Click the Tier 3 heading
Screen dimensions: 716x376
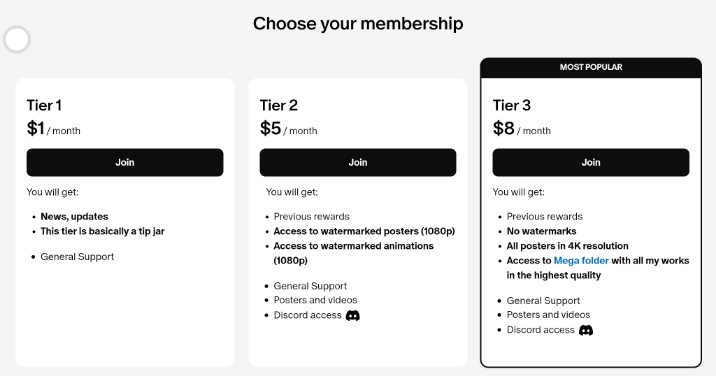(x=511, y=106)
